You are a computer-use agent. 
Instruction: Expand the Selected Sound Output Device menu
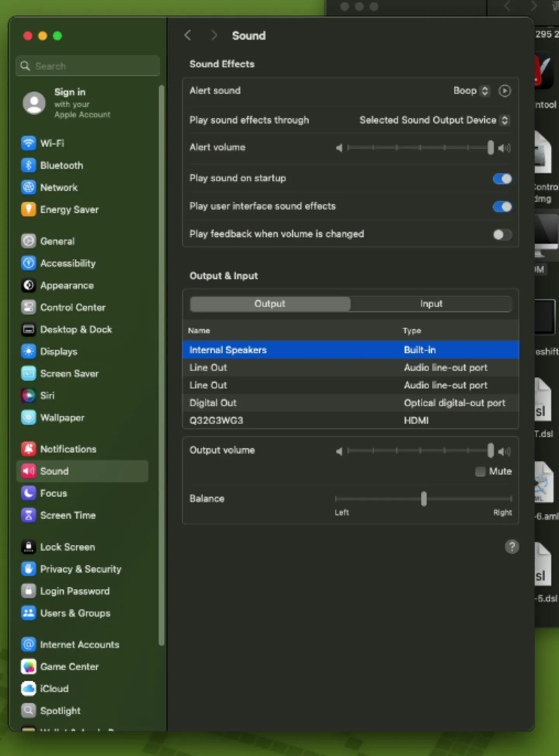(x=434, y=120)
